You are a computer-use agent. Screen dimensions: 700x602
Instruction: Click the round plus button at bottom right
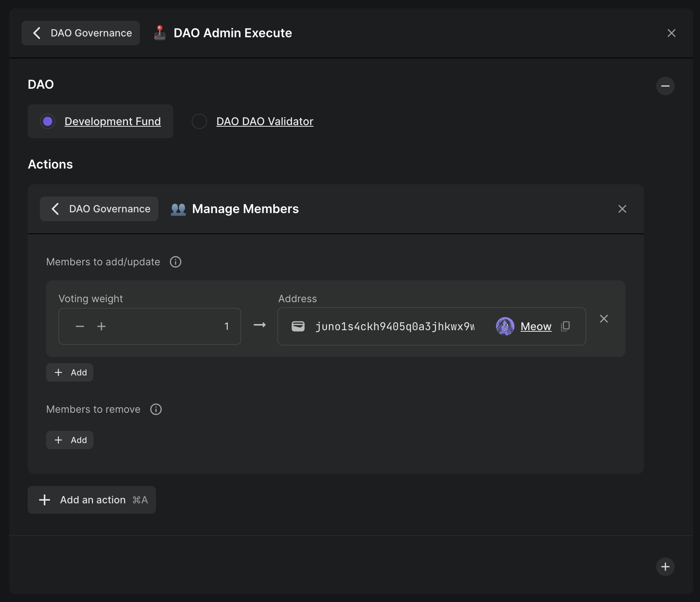coord(665,567)
